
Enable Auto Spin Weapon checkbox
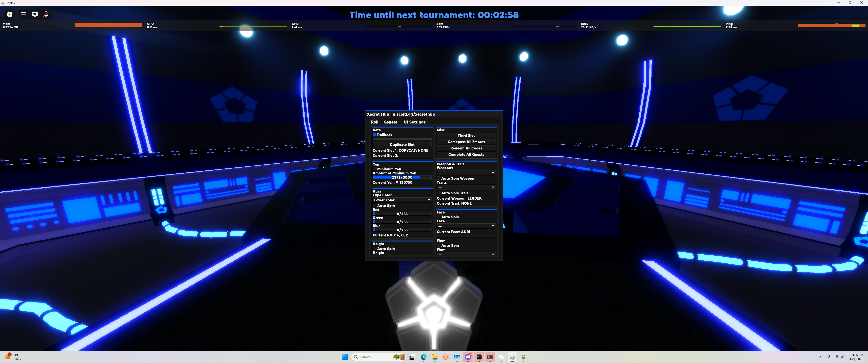tap(438, 178)
